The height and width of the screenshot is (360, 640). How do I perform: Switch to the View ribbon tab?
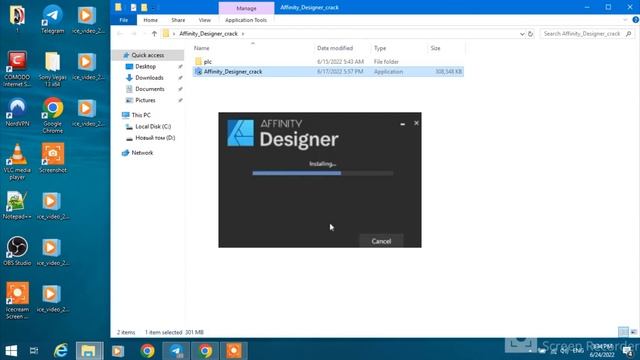click(x=204, y=20)
